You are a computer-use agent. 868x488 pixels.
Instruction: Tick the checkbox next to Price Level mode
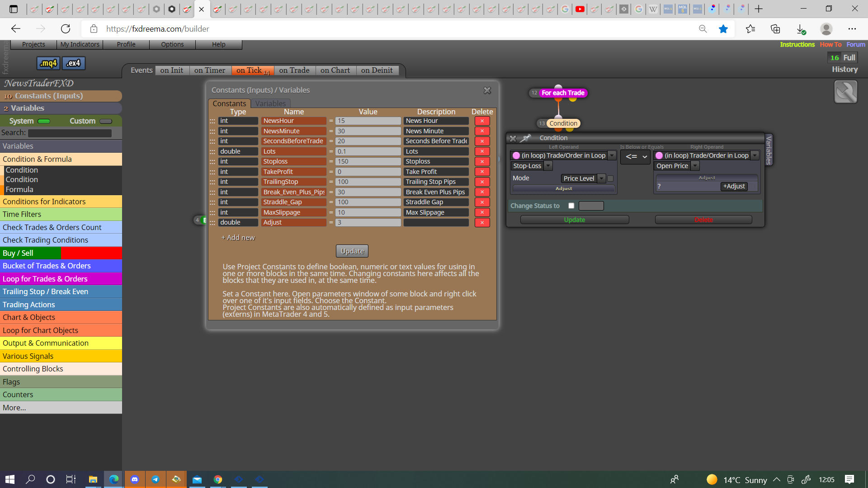(610, 178)
